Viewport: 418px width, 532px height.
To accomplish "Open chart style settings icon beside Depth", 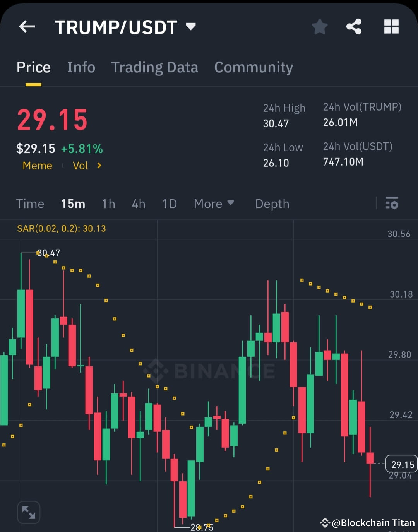I will point(392,204).
